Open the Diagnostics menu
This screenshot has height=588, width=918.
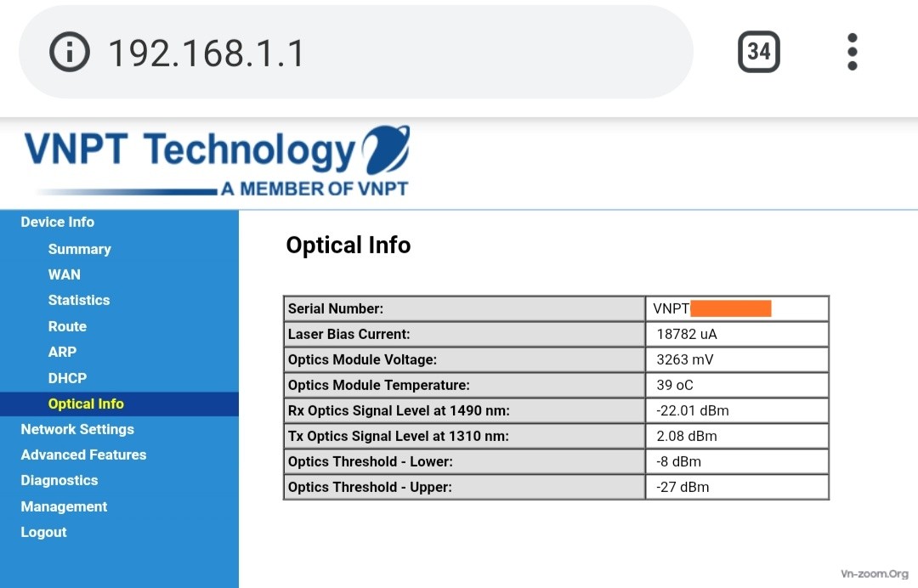59,481
